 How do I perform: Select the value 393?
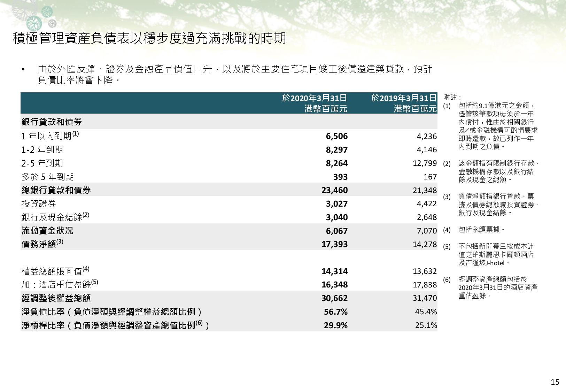[x=340, y=177]
